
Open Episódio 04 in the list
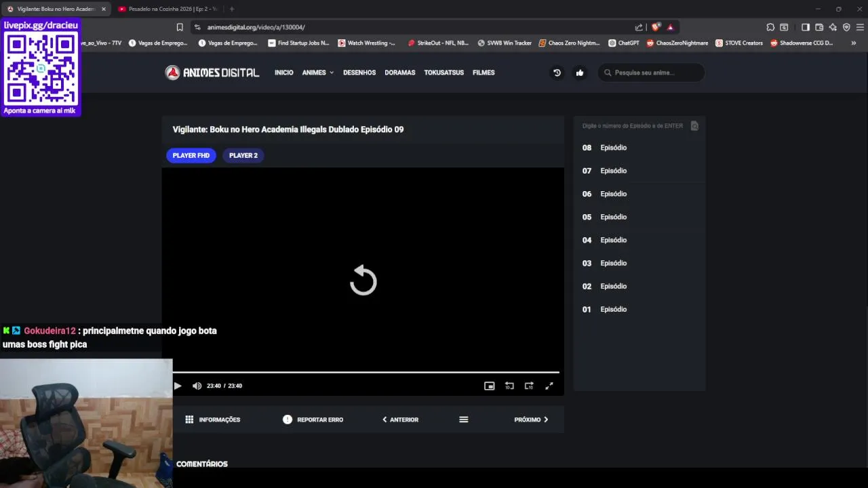point(639,240)
